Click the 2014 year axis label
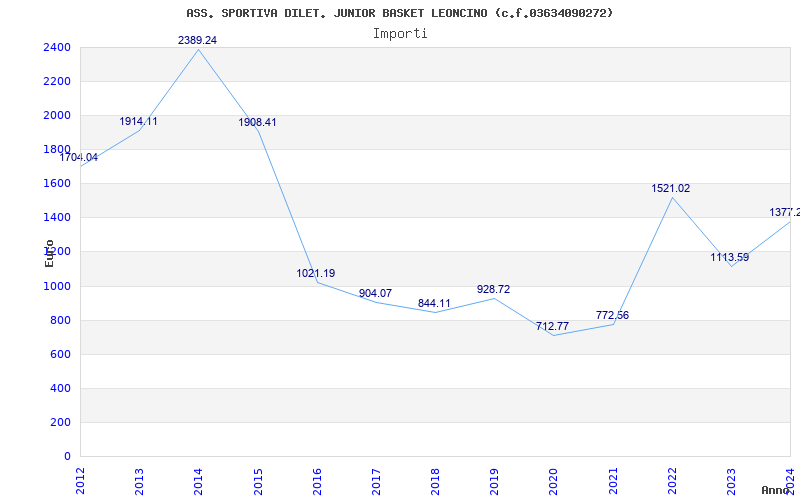Screen dimensions: 800x500 pyautogui.click(x=198, y=482)
